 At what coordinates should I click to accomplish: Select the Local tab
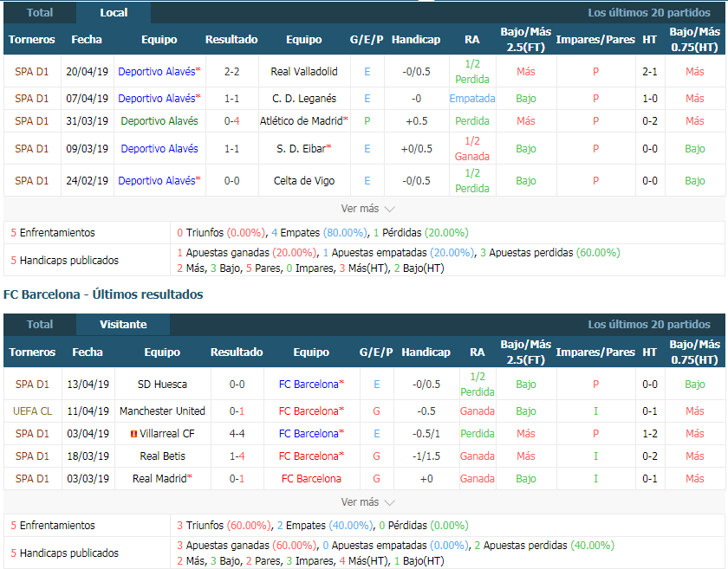(114, 12)
